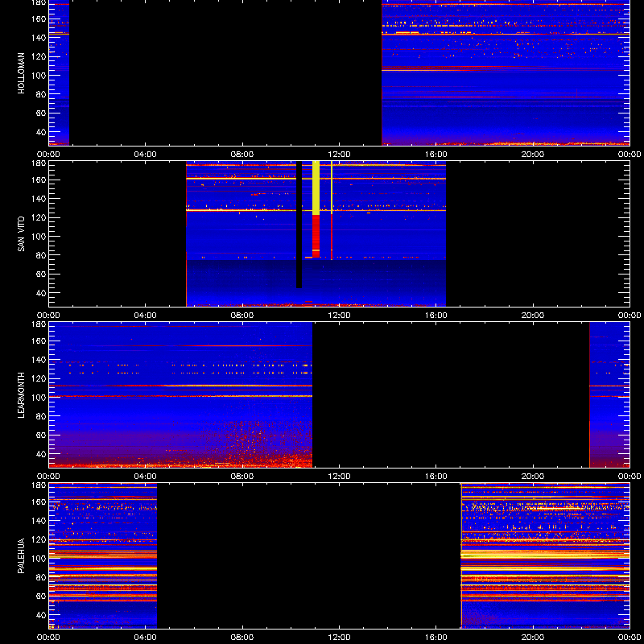Pick the 04:00 tick label under San Vito panel
Viewport: 644px width, 644px height.
(146, 316)
